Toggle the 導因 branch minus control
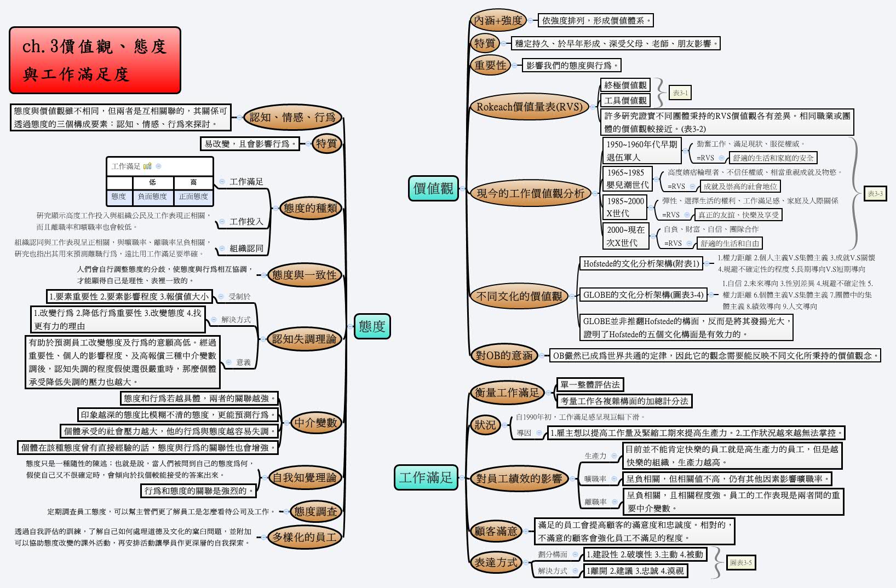Image resolution: width=896 pixels, height=588 pixels. click(x=539, y=433)
